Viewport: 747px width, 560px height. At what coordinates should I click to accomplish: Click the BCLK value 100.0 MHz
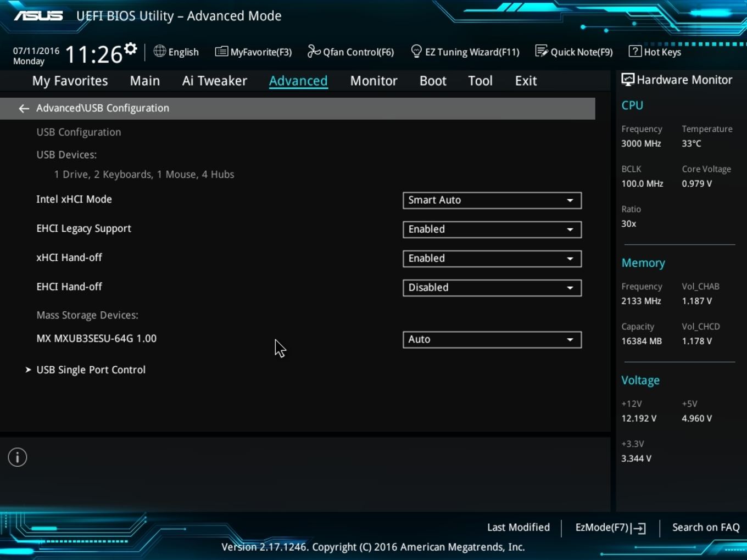click(x=642, y=184)
